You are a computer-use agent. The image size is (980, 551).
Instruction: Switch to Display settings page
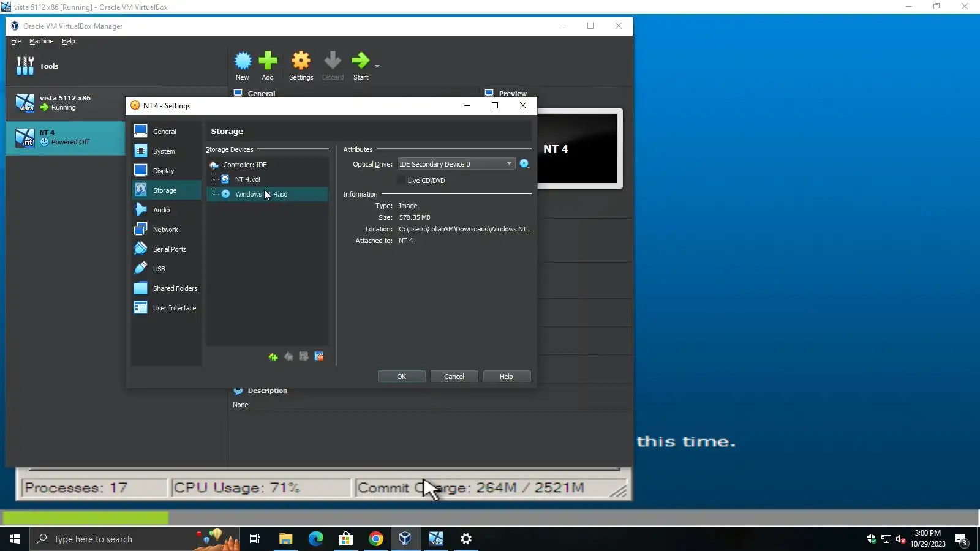tap(167, 171)
